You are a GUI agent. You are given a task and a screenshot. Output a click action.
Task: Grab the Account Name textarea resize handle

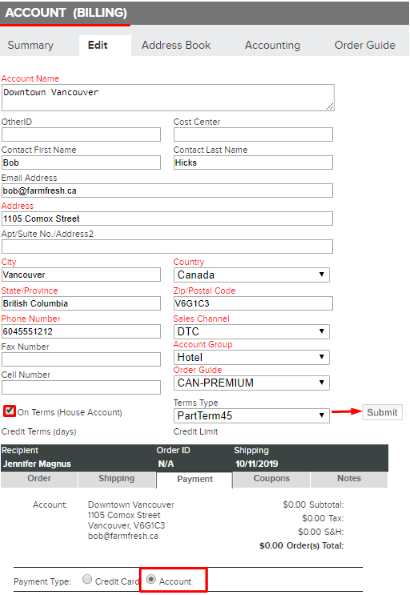coord(330,107)
